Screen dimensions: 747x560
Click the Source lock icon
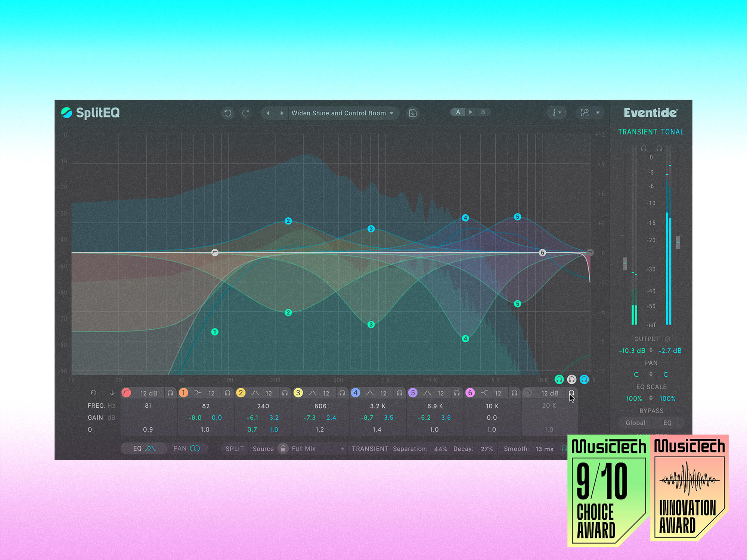pyautogui.click(x=283, y=448)
